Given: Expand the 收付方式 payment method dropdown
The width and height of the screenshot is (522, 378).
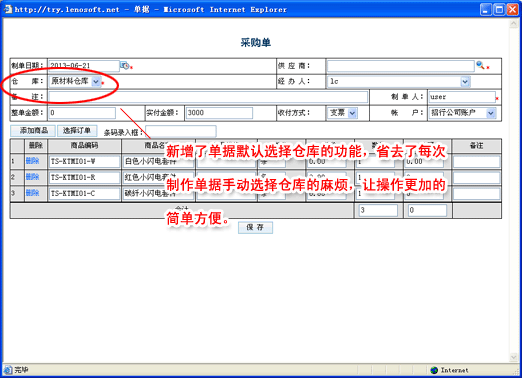Looking at the screenshot, I should [x=352, y=113].
